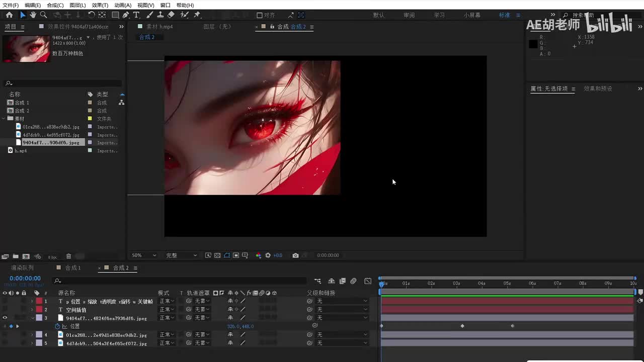This screenshot has height=362, width=644.
Task: Select the 小屏幕 workspace
Action: [472, 15]
